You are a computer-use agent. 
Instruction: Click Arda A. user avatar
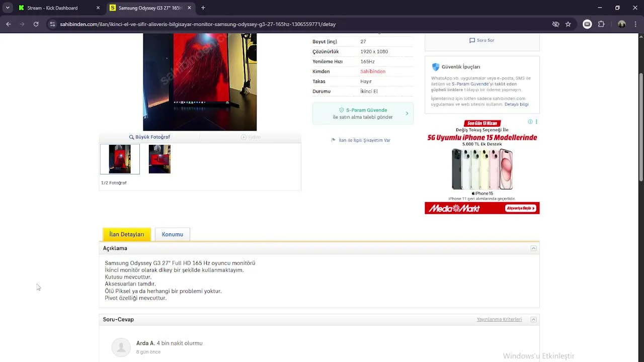(x=121, y=347)
